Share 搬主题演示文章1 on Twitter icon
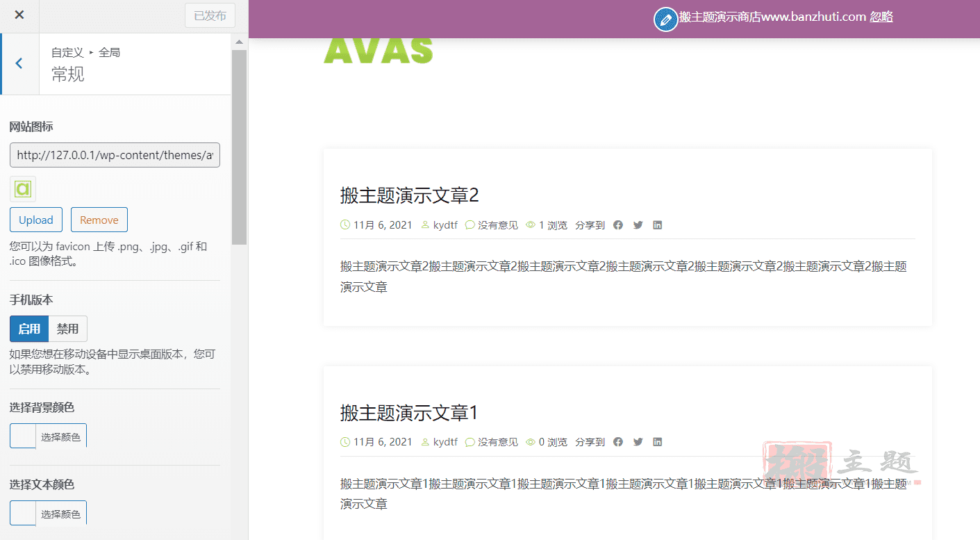This screenshot has height=540, width=980. pyautogui.click(x=638, y=442)
